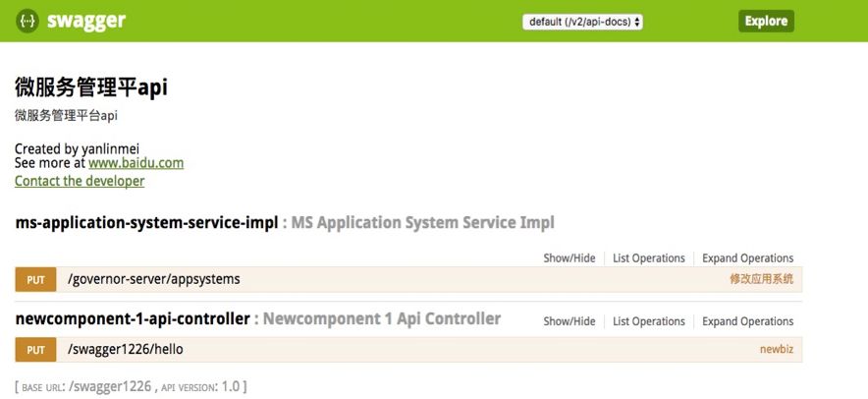Viewport: 868px width, 399px height.
Task: Expand Operations for newcomponent-1-api-controller
Action: tap(747, 321)
